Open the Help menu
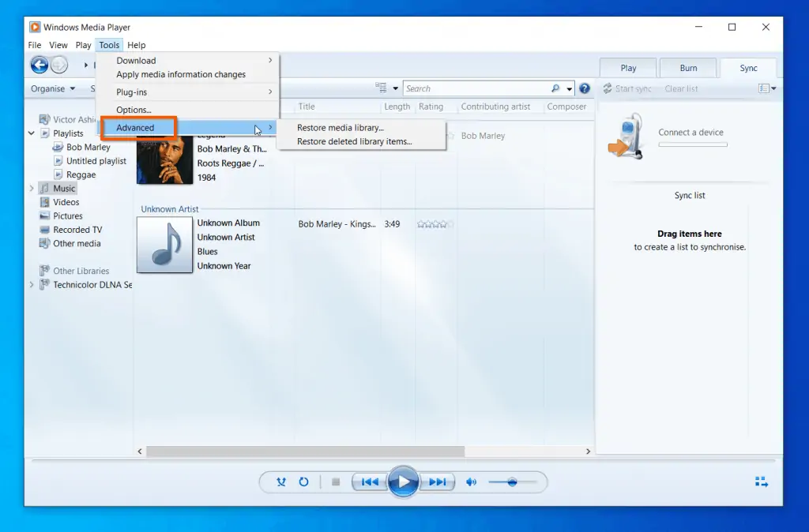This screenshot has width=809, height=532. (136, 45)
